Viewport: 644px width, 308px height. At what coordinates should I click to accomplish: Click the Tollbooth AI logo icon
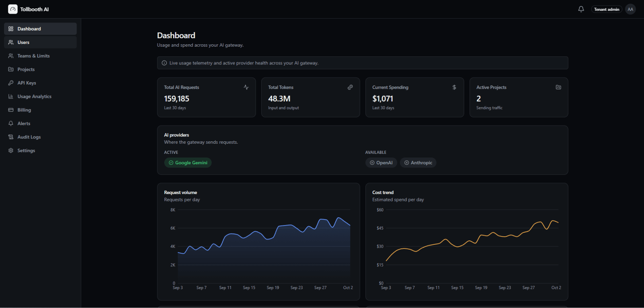click(13, 9)
